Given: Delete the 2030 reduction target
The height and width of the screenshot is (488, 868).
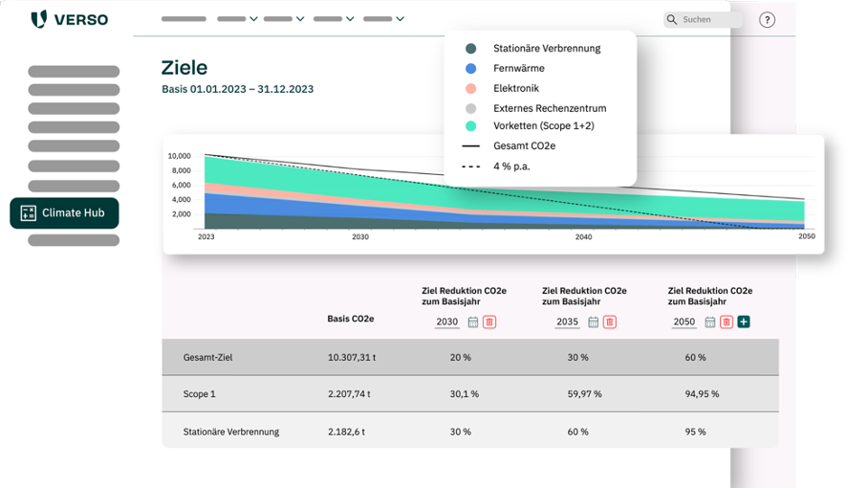Looking at the screenshot, I should [x=489, y=322].
